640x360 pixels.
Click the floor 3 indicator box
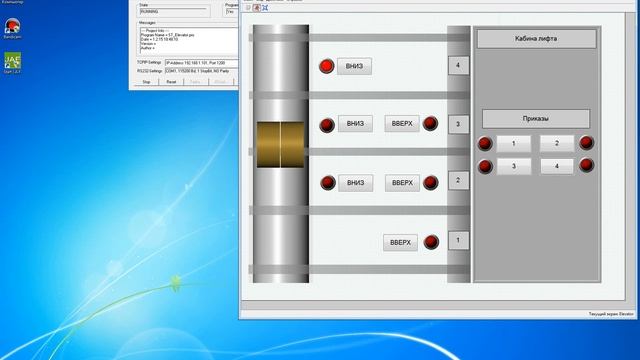click(458, 124)
